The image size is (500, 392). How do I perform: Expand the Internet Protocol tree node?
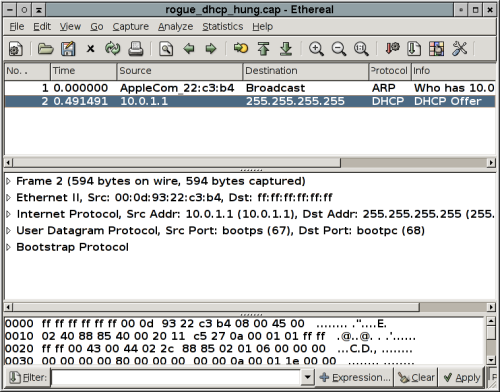click(x=9, y=214)
